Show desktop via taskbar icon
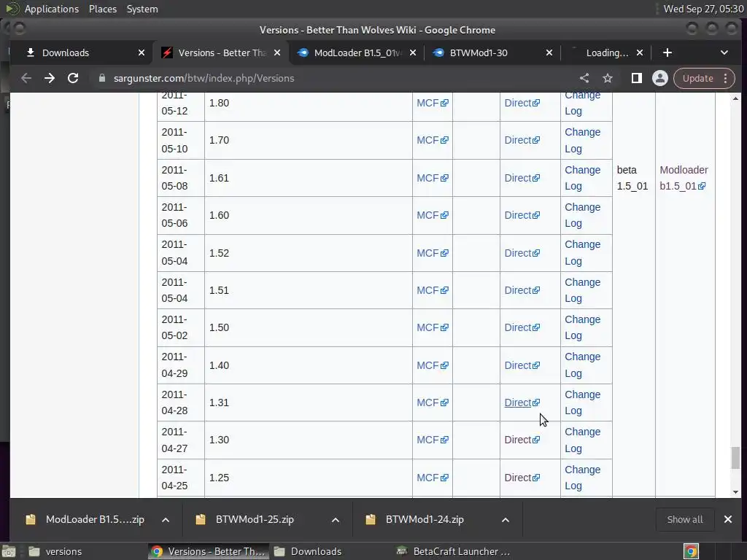 click(8, 551)
